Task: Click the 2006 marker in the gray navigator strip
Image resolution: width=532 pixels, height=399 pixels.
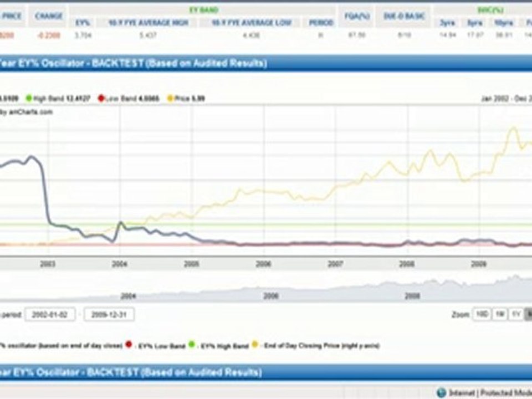Action: tap(271, 296)
